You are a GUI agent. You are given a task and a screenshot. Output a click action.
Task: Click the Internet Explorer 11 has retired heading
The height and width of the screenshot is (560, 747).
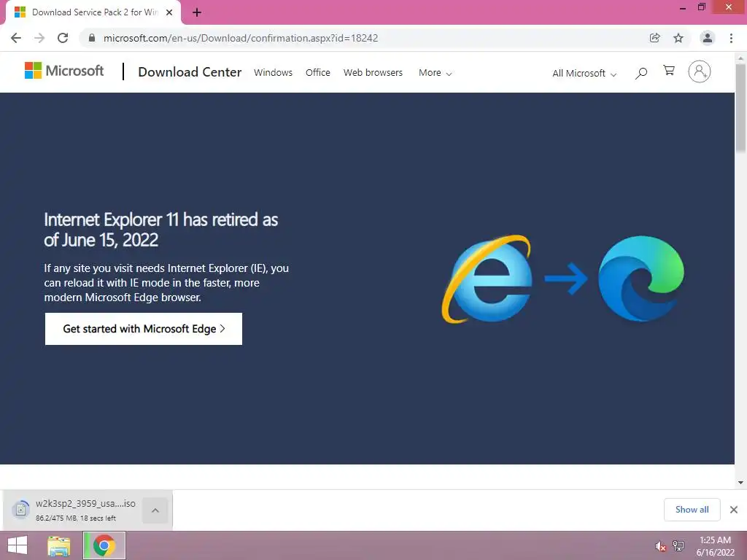tap(161, 230)
